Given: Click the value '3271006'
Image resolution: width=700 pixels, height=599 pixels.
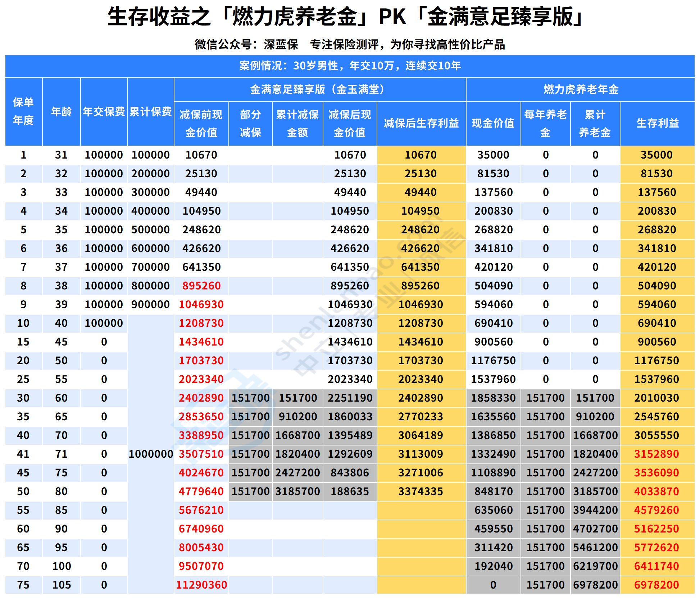Looking at the screenshot, I should [421, 473].
